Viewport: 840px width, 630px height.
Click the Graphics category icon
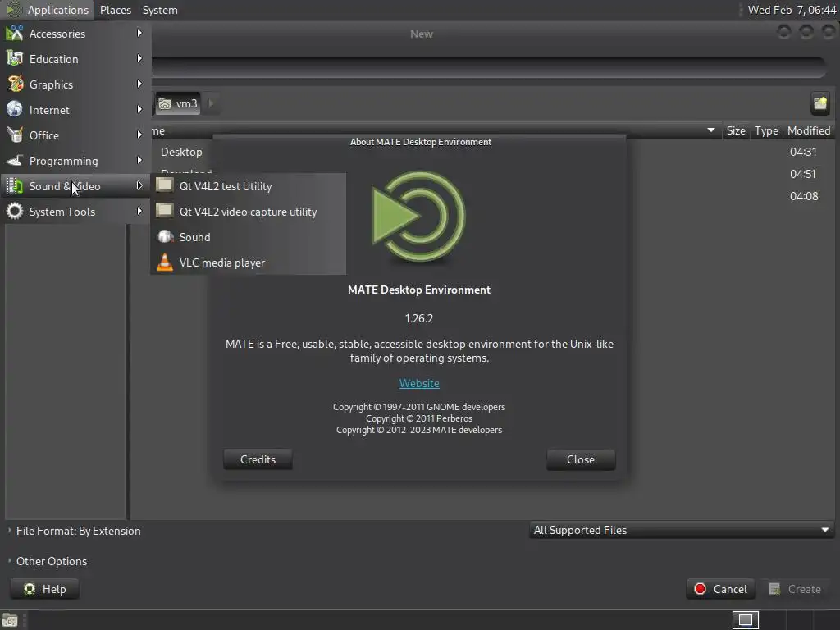coord(15,84)
